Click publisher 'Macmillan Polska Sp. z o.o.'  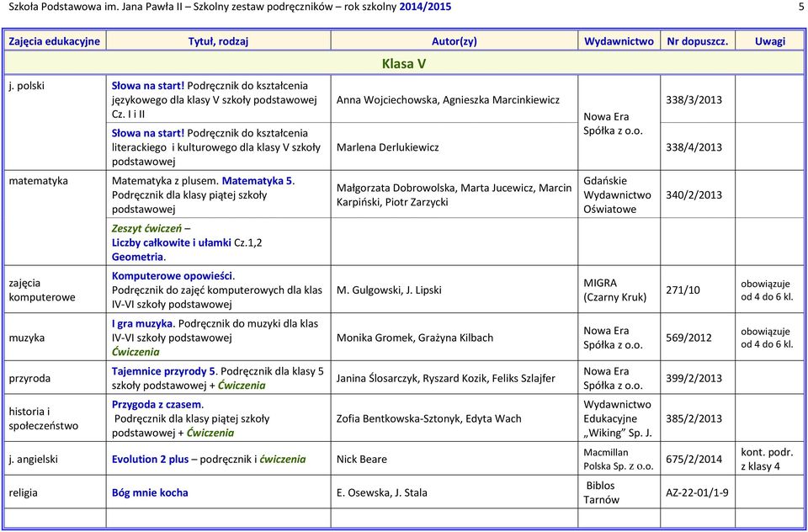(619, 459)
